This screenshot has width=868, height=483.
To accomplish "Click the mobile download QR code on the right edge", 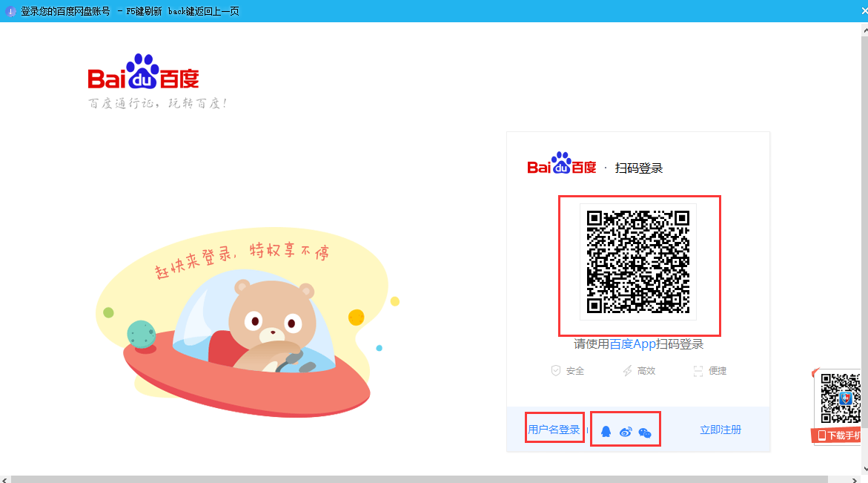I will pos(841,398).
